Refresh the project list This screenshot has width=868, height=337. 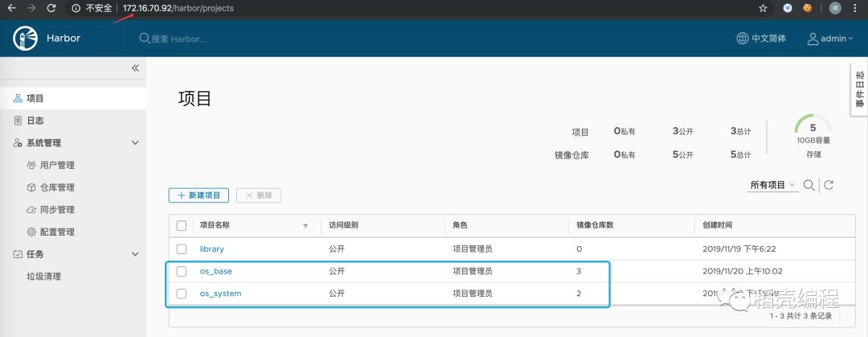pos(829,185)
